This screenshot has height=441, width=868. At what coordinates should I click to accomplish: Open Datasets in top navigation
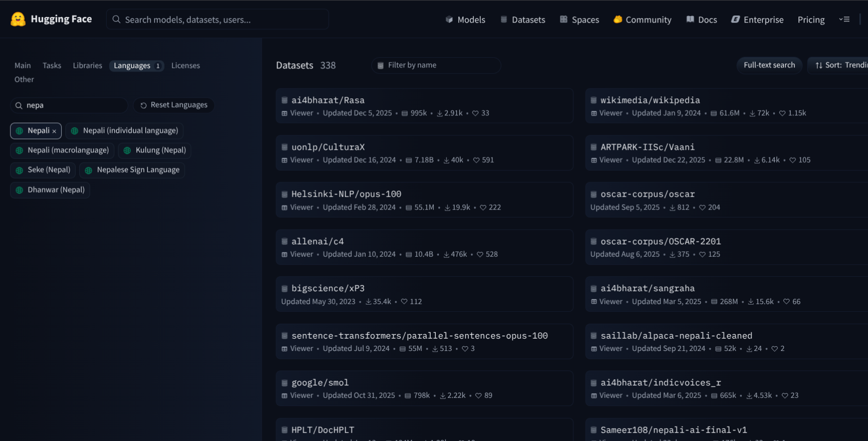(x=523, y=20)
